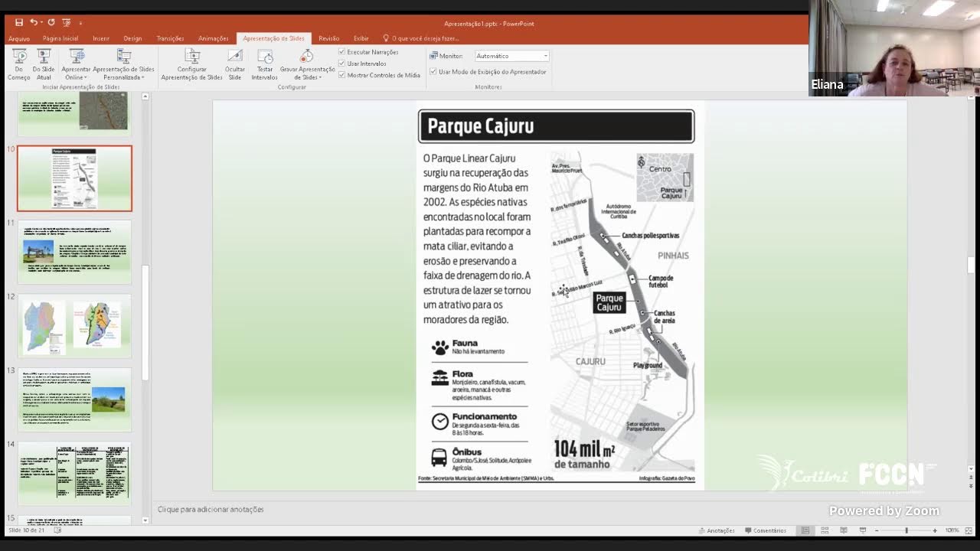980x551 pixels.
Task: Start slideshow Do Slide Atual
Action: (44, 65)
